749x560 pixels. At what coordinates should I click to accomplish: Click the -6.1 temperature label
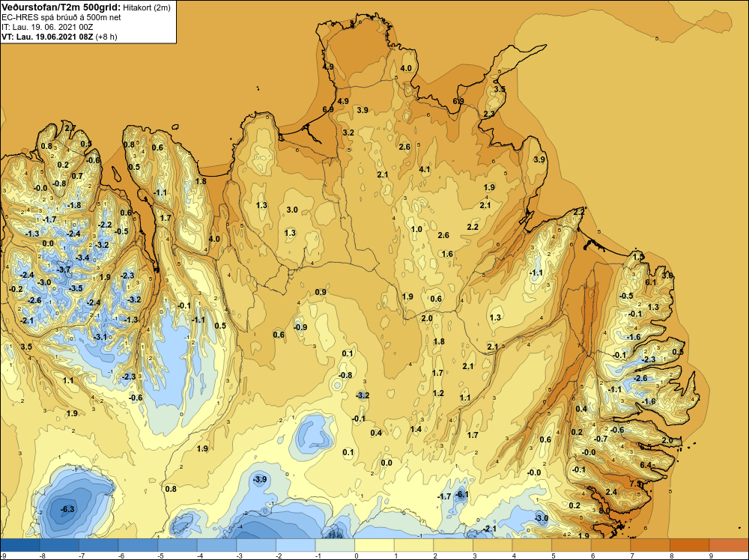coord(461,495)
